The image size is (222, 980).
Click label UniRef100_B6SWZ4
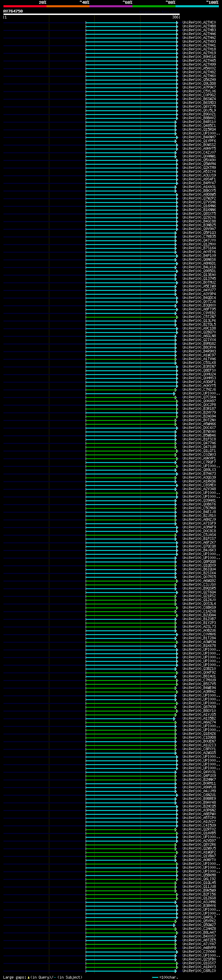point(199,99)
